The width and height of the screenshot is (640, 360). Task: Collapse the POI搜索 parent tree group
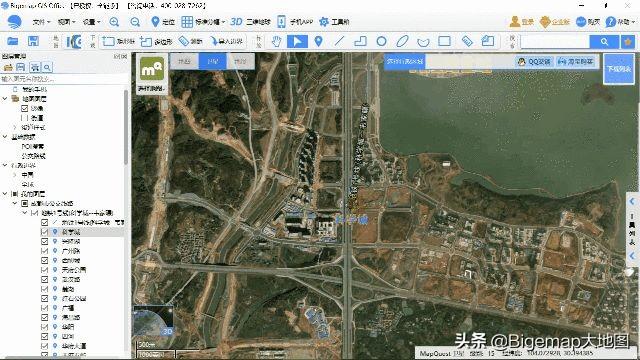pos(5,137)
